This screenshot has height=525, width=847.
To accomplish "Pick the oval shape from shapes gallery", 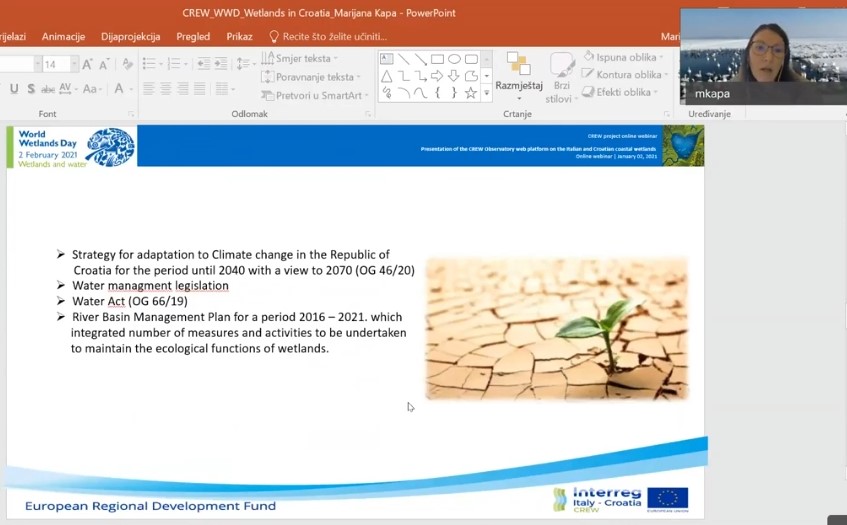I will coord(454,60).
